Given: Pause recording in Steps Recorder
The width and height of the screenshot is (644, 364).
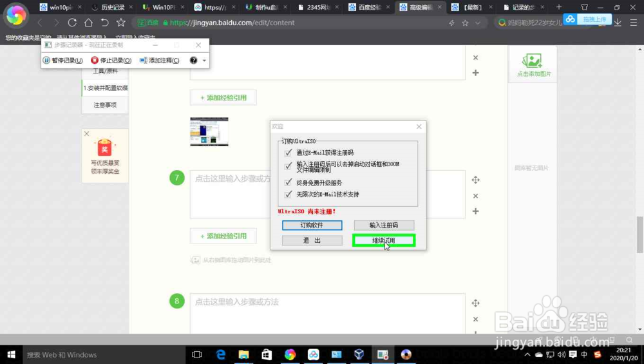Looking at the screenshot, I should [x=63, y=61].
